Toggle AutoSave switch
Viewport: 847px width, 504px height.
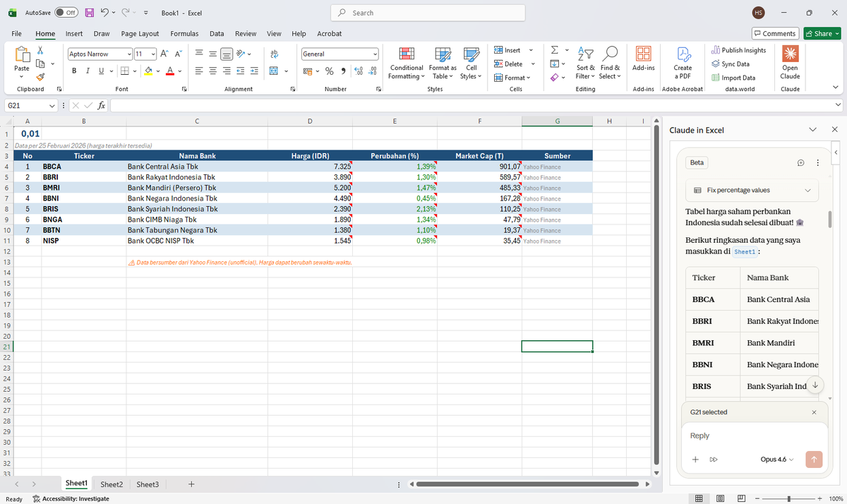coord(66,13)
